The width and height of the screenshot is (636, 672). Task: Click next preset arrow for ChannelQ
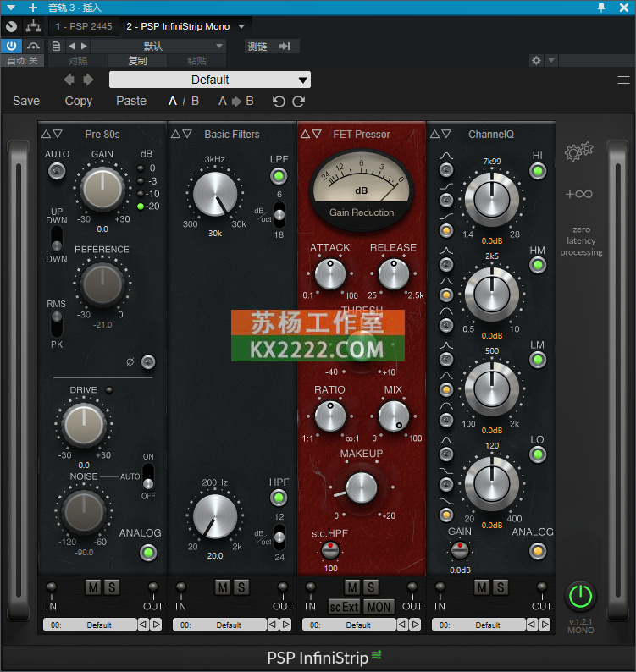(545, 625)
